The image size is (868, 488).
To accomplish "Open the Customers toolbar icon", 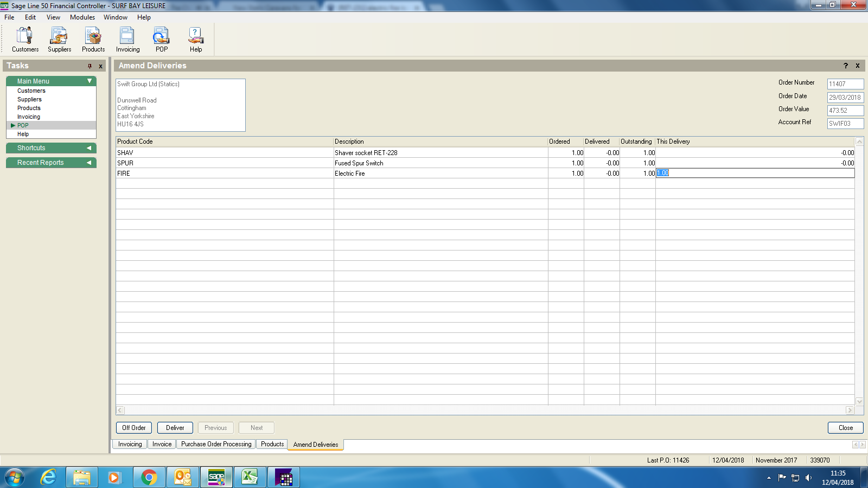I will [x=25, y=40].
